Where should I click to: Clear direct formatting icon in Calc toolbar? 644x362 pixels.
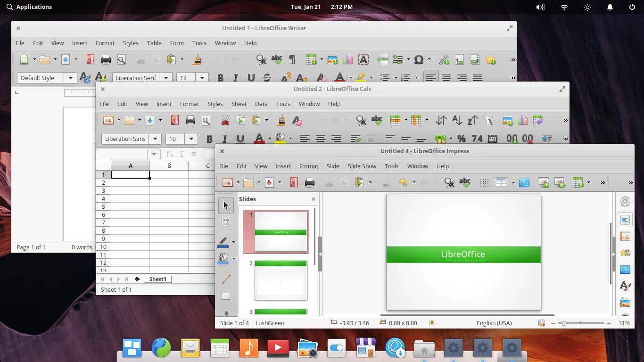[297, 120]
